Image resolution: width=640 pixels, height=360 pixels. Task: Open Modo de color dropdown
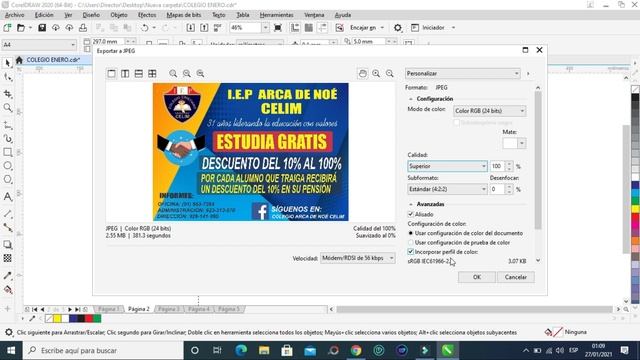tap(489, 111)
